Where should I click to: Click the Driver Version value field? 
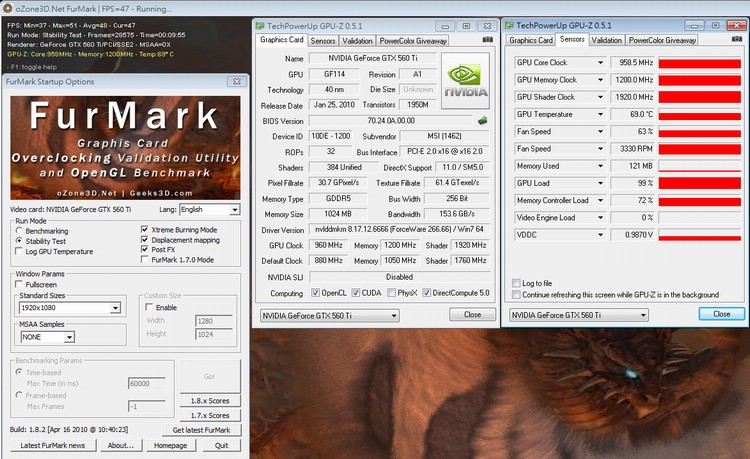(x=399, y=230)
